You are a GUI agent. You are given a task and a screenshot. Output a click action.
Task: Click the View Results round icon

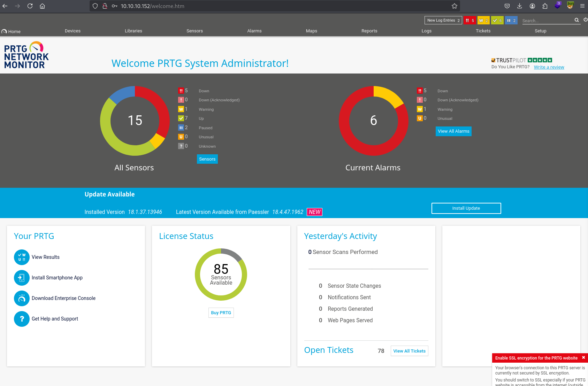point(22,257)
